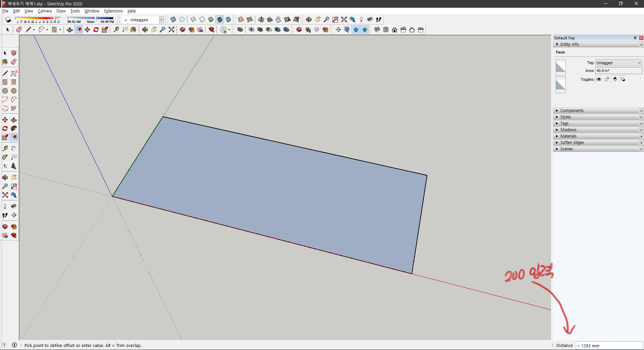Close the Default Tray
This screenshot has height=350, width=644.
pyautogui.click(x=641, y=38)
